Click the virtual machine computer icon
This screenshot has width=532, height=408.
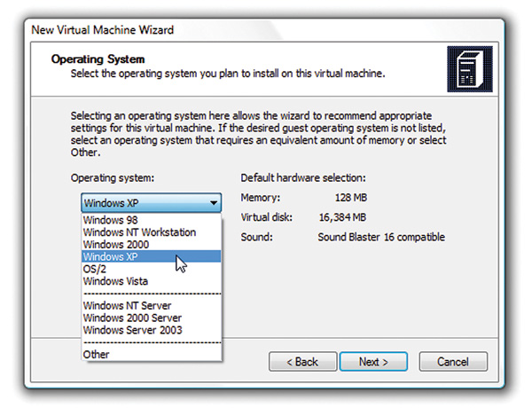point(470,69)
